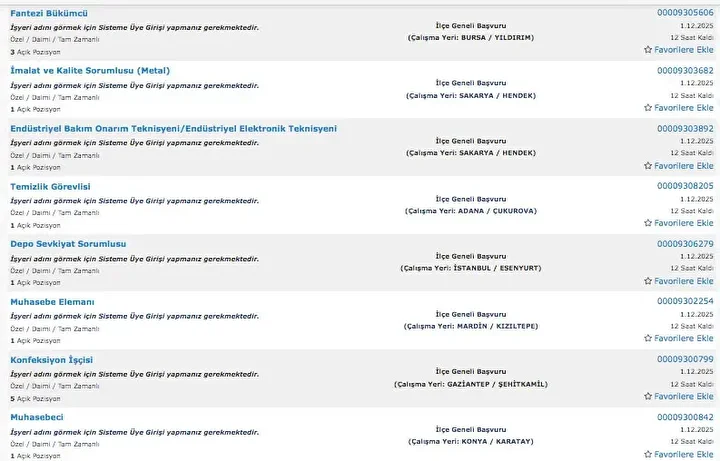Click the Muhasebeci job title link
This screenshot has width=720, height=461.
tap(37, 417)
